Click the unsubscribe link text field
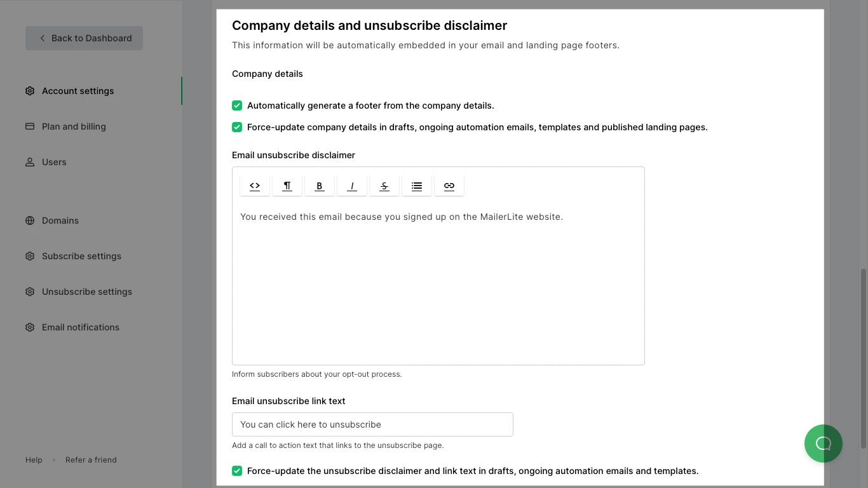Viewport: 868px width, 488px height. [372, 424]
